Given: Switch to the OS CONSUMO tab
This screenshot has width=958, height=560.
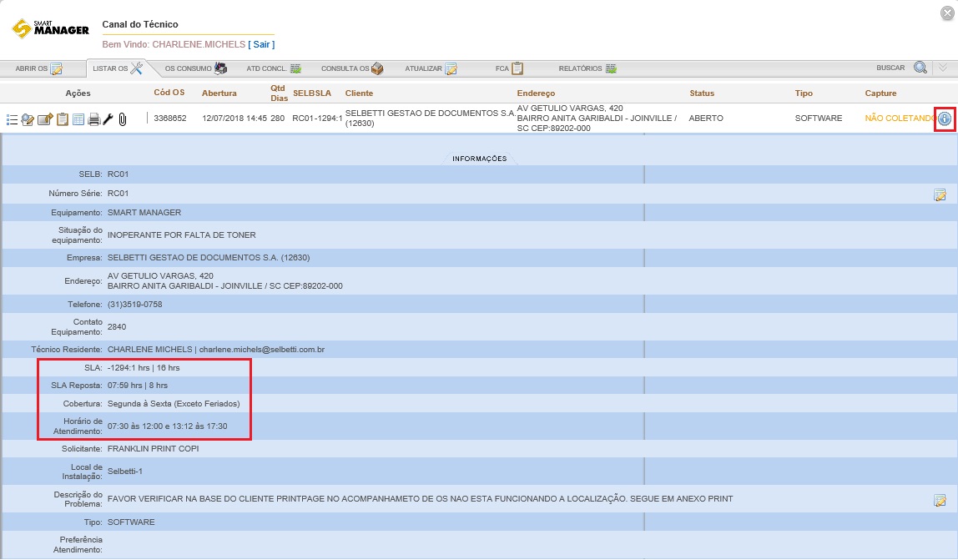Looking at the screenshot, I should coord(195,68).
